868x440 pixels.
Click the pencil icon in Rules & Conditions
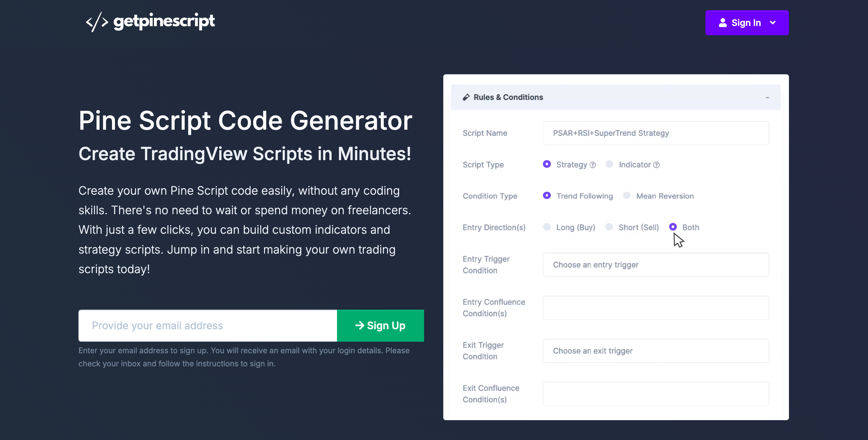click(x=465, y=97)
